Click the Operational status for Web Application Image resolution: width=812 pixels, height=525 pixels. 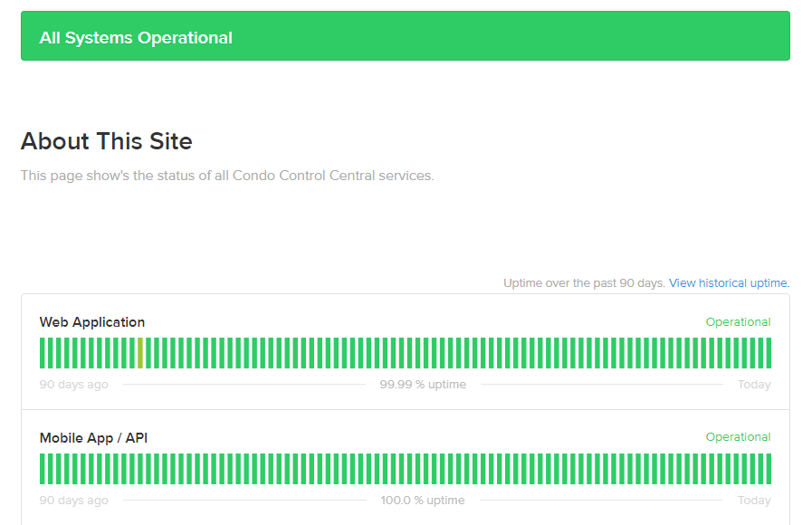point(738,322)
